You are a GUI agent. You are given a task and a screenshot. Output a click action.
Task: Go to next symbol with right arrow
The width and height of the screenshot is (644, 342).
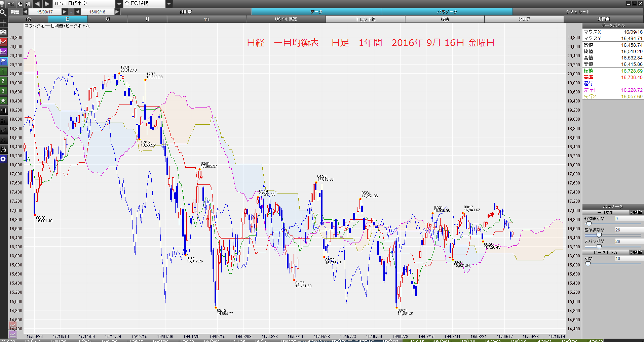[x=47, y=4]
